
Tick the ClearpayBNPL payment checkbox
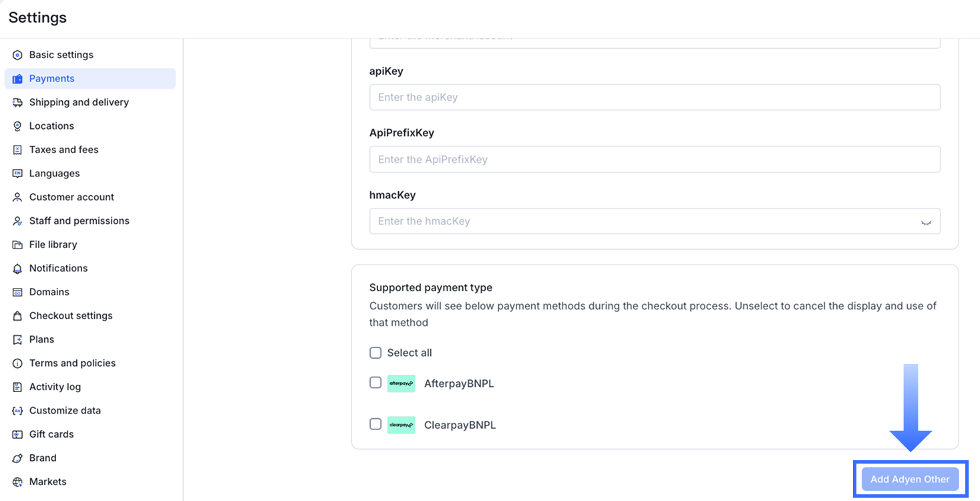[x=375, y=424]
